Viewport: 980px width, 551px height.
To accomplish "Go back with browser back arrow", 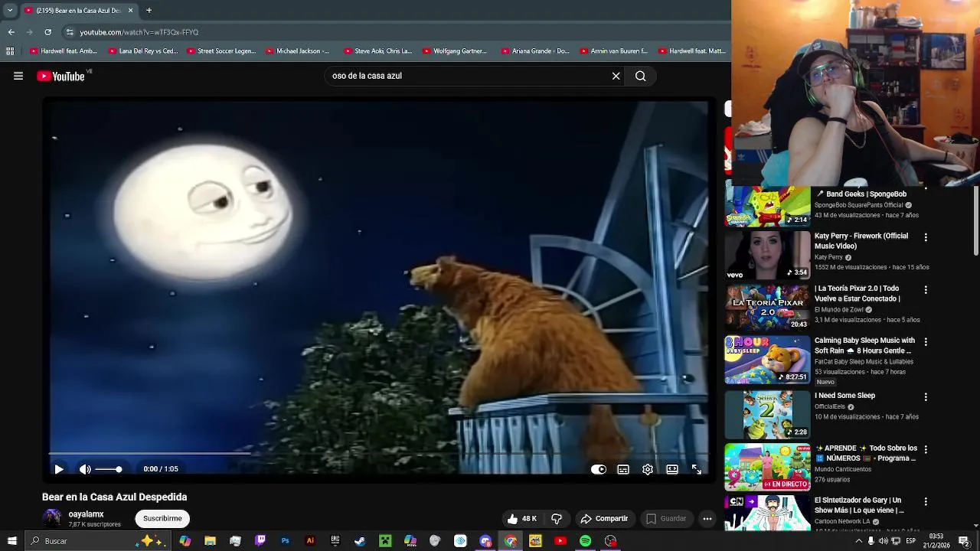I will (x=11, y=32).
